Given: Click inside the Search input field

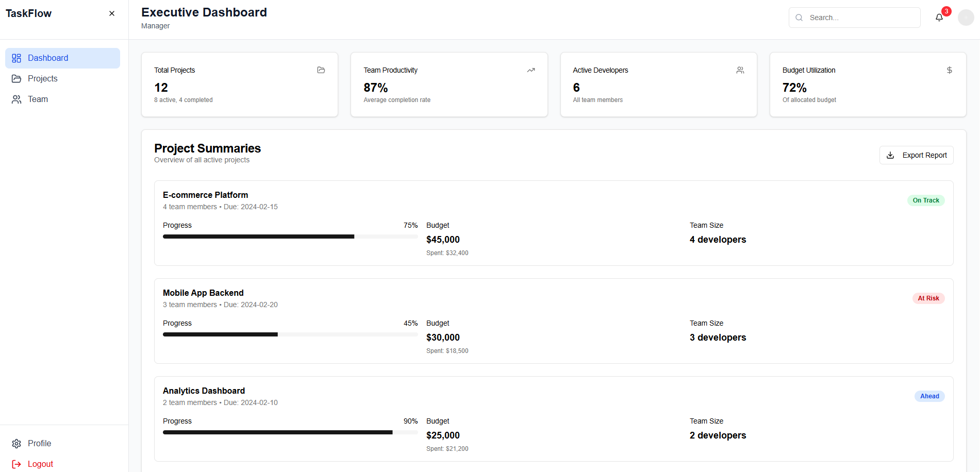Looking at the screenshot, I should tap(855, 17).
